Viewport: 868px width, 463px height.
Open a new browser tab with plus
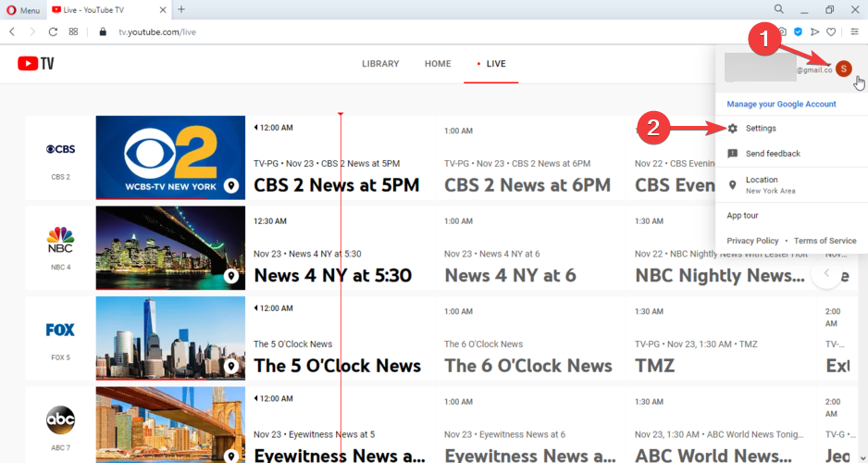pyautogui.click(x=181, y=9)
